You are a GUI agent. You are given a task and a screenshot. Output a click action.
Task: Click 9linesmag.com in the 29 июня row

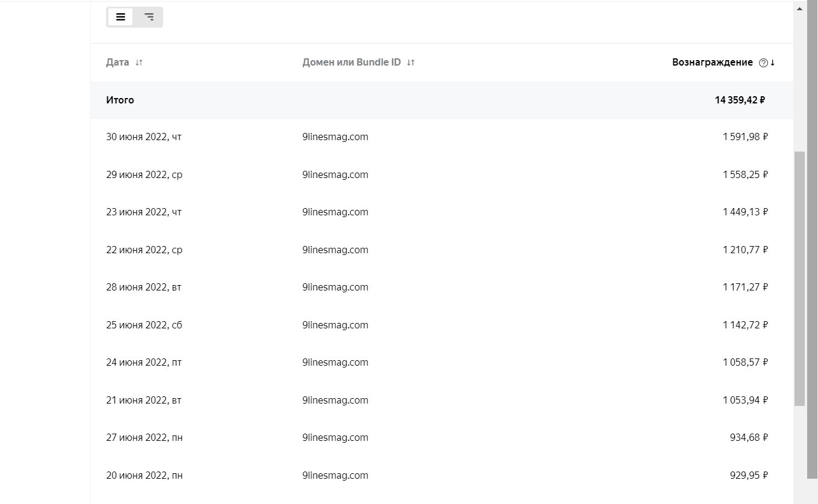[335, 175]
